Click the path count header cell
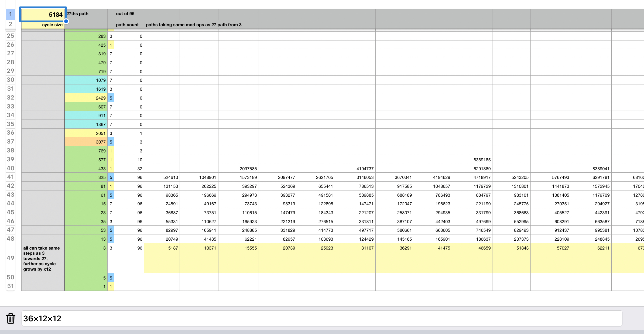Screen dimensions: 644x334 [129, 25]
